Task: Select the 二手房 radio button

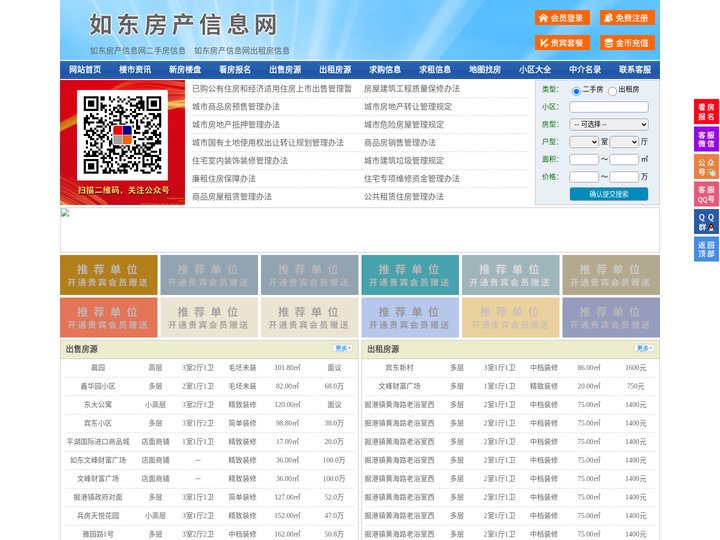Action: 576,91
